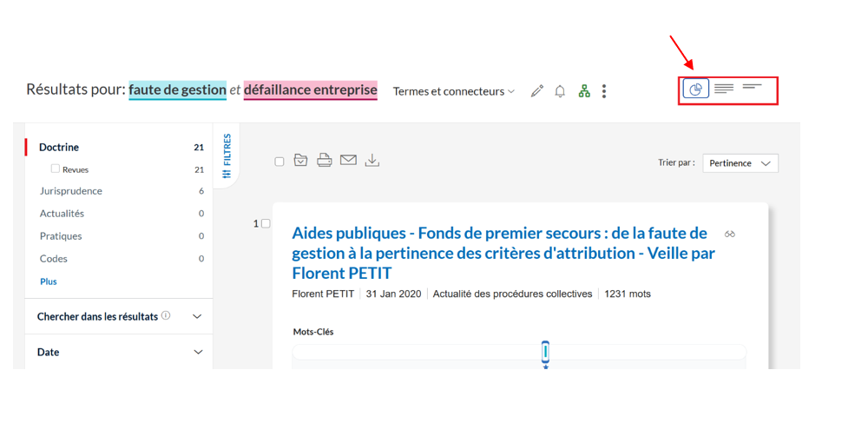Check the checkbox for result 1
868x423 pixels.
[x=266, y=224]
